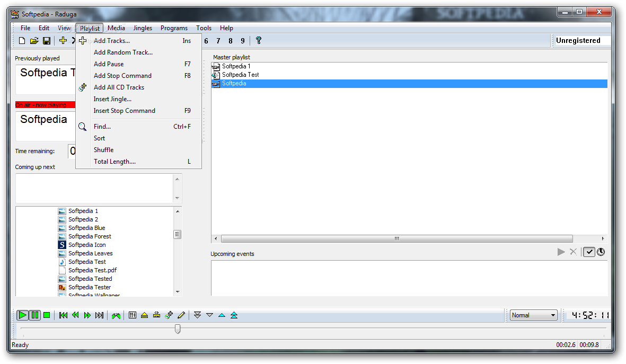Click jingle button 9 in toolbar
This screenshot has width=626, height=364.
point(243,41)
